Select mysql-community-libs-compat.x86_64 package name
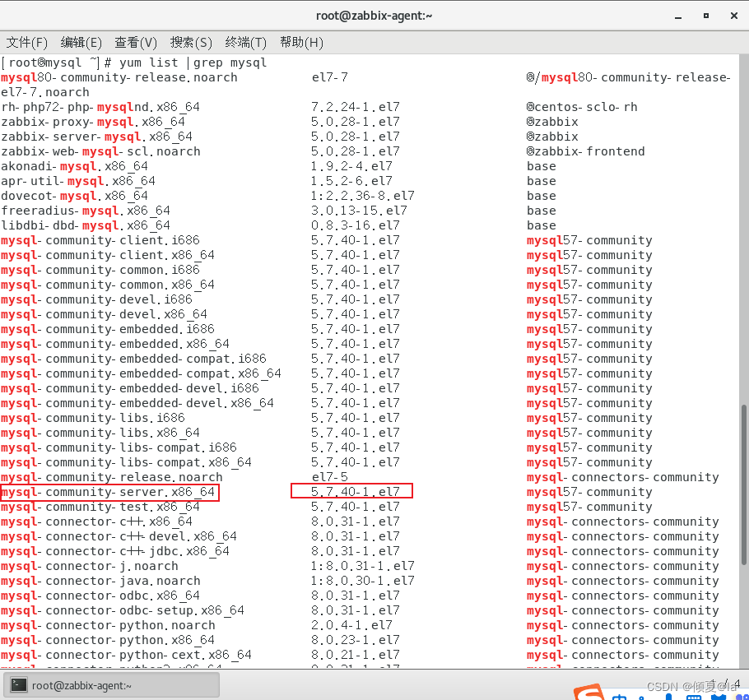Screen dimensions: 749x700 [x=126, y=462]
